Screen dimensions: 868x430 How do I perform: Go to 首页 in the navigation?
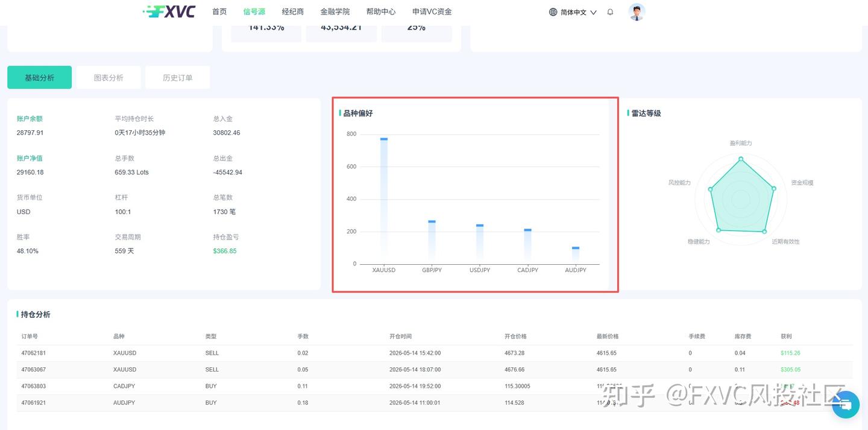tap(219, 11)
